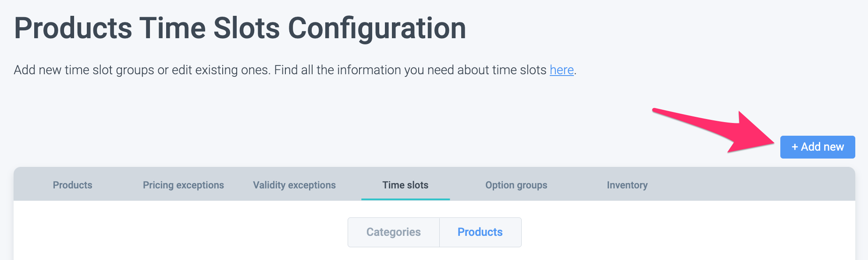Click the blue Add new button
868x260 pixels.
coord(817,147)
